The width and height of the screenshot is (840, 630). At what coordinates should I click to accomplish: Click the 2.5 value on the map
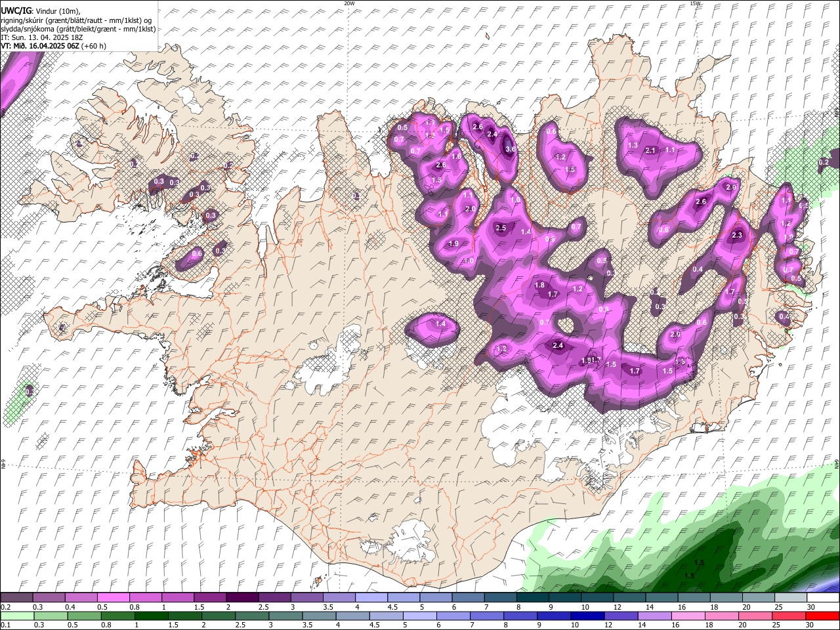pyautogui.click(x=501, y=228)
